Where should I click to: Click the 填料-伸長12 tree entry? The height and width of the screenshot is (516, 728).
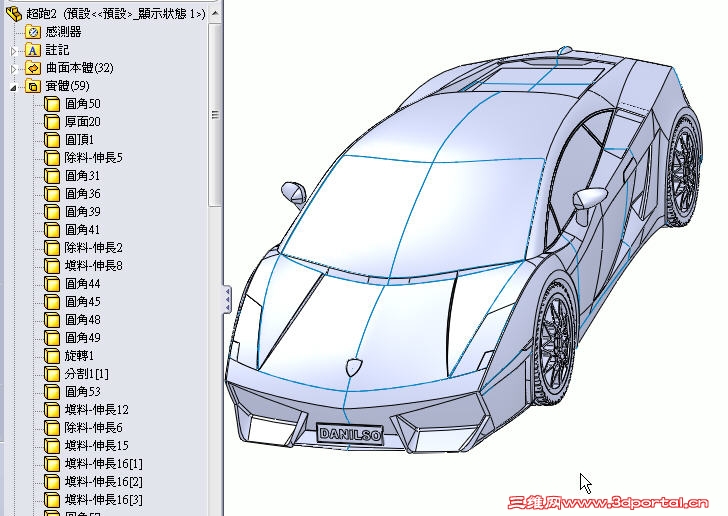pos(87,410)
